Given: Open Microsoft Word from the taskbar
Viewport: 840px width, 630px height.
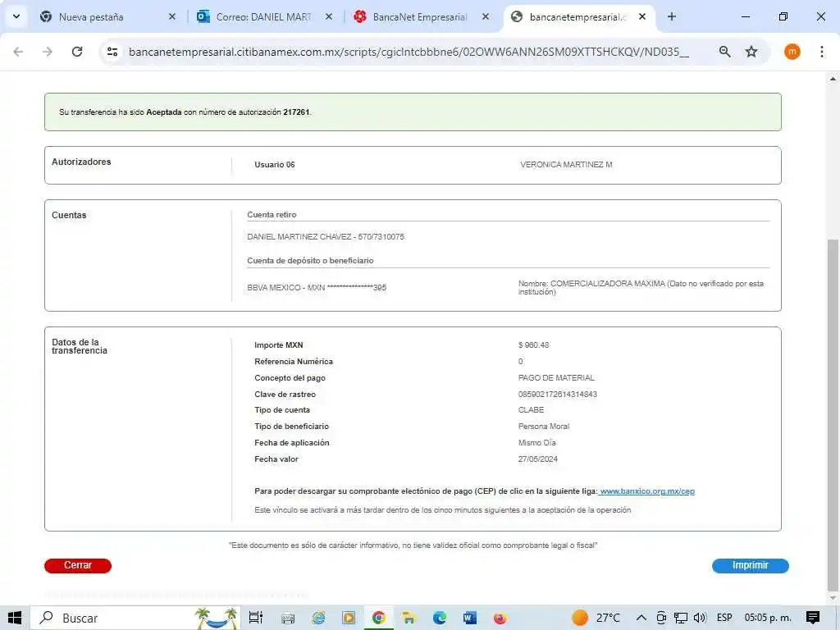Looking at the screenshot, I should 469,618.
